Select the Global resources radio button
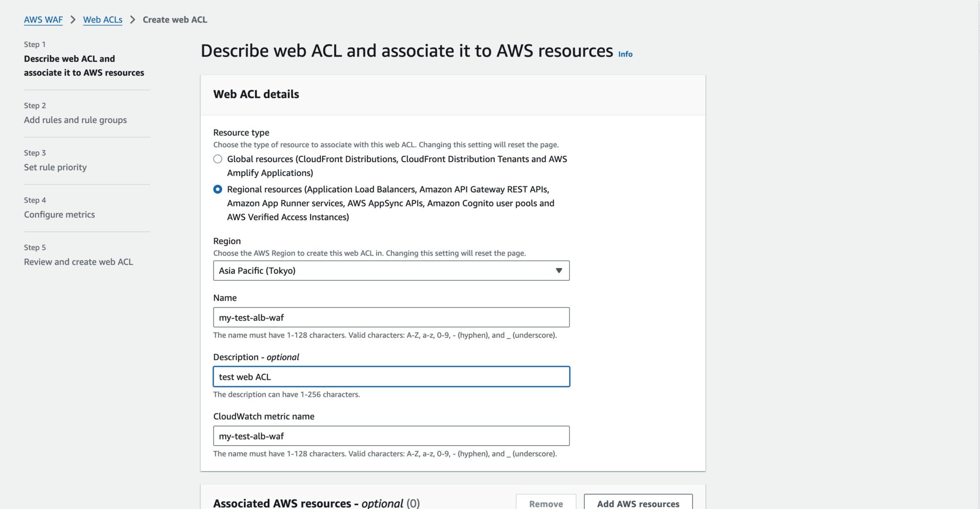This screenshot has width=980, height=509. click(218, 159)
